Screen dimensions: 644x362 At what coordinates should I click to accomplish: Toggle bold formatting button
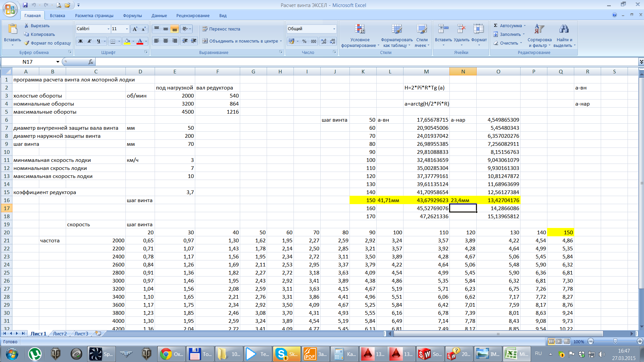point(80,41)
